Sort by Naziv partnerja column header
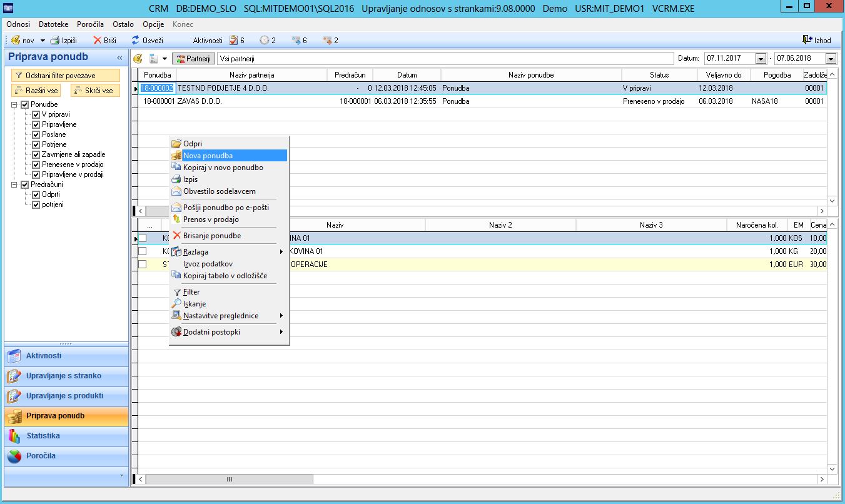The image size is (845, 504). click(x=252, y=75)
